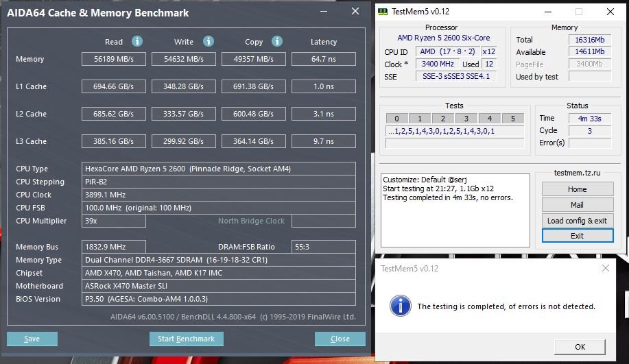The height and width of the screenshot is (364, 629).
Task: Click the AMD Ryzen 5 2600 Six-Core label
Action: click(443, 38)
